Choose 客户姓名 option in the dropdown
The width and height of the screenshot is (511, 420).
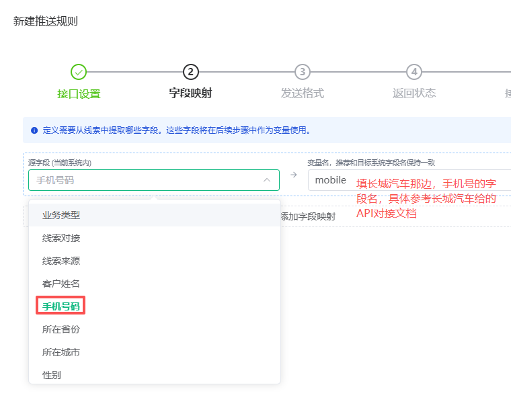click(x=155, y=284)
